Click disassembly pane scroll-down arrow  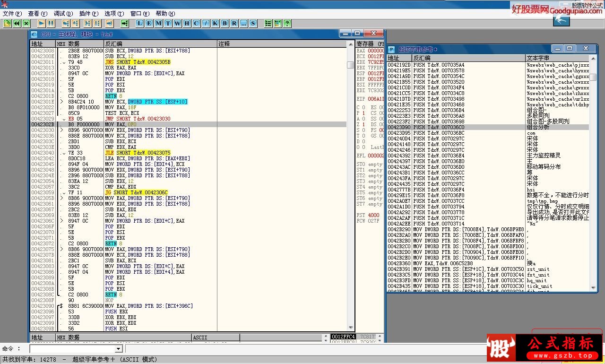(x=350, y=328)
